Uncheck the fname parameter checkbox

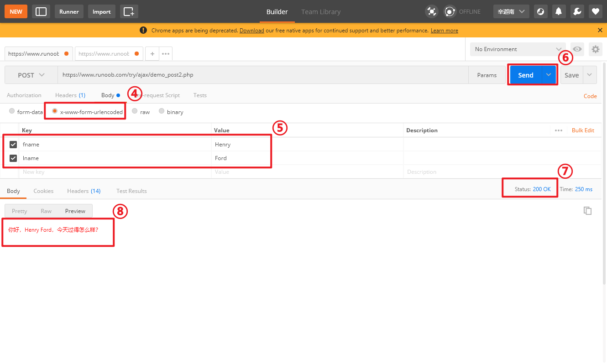[x=13, y=144]
